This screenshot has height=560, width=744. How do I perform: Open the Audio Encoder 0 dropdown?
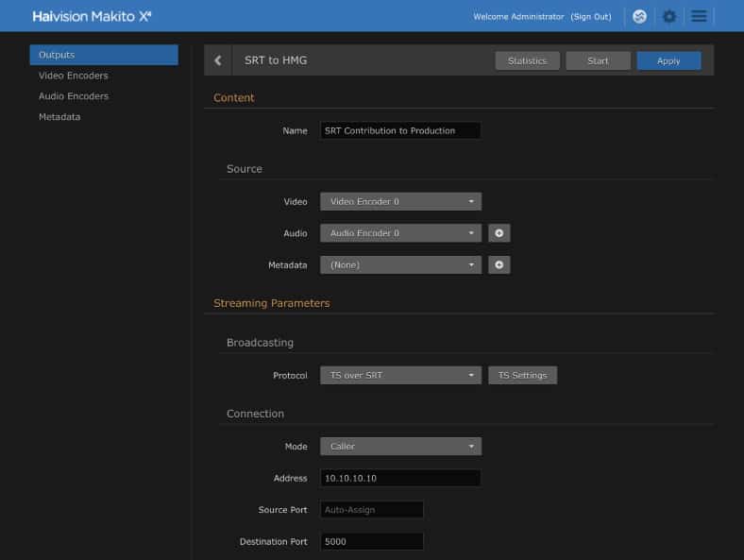[x=400, y=233]
